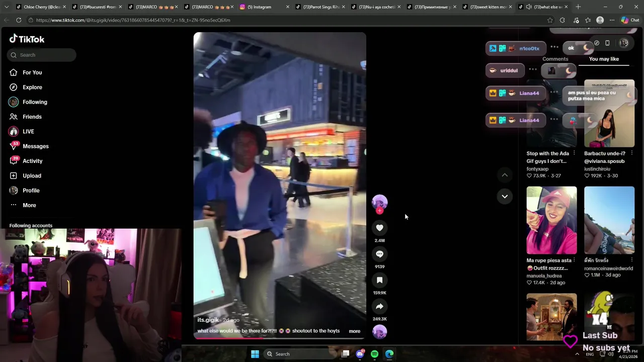The width and height of the screenshot is (644, 362).
Task: Open romanceinaweirdworld creator link
Action: [608, 268]
